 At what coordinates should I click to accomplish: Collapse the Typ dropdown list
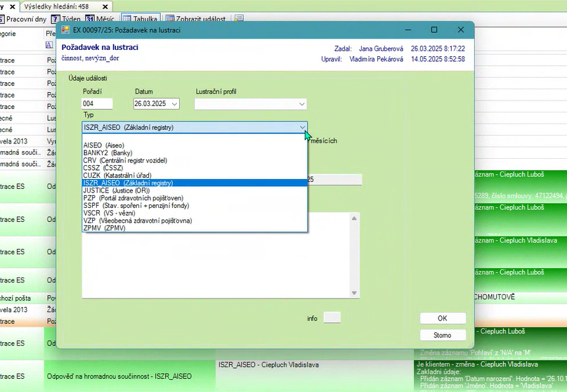pyautogui.click(x=302, y=127)
